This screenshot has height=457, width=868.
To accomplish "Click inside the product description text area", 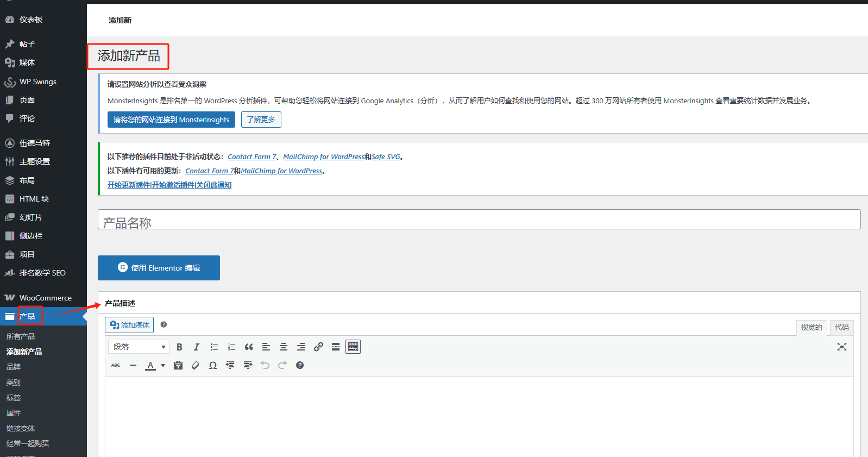I will click(x=479, y=416).
